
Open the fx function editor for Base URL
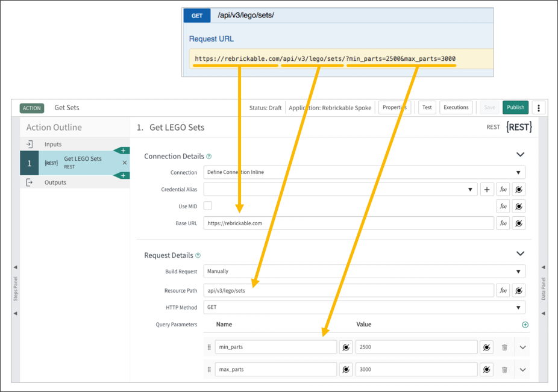(x=503, y=223)
